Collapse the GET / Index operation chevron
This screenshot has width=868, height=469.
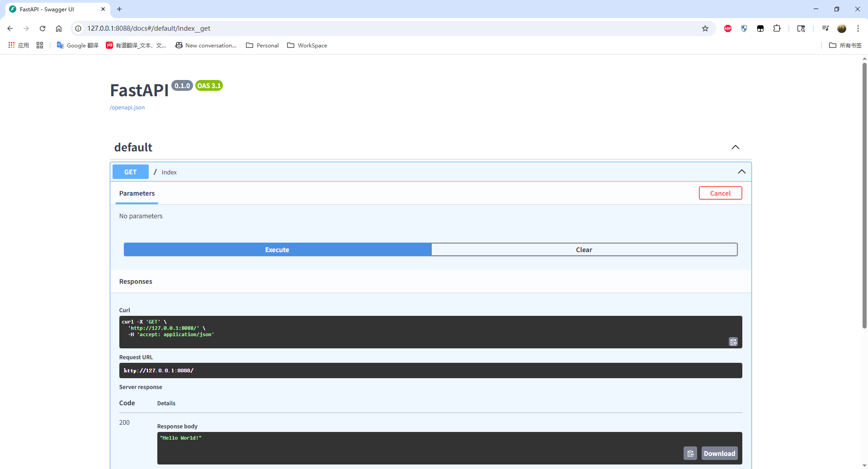click(742, 172)
